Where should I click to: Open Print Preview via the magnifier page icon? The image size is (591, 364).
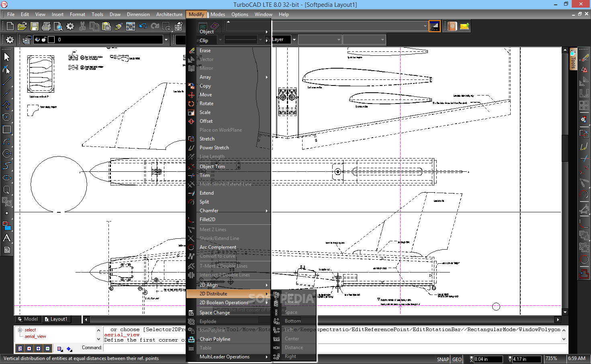[x=58, y=26]
